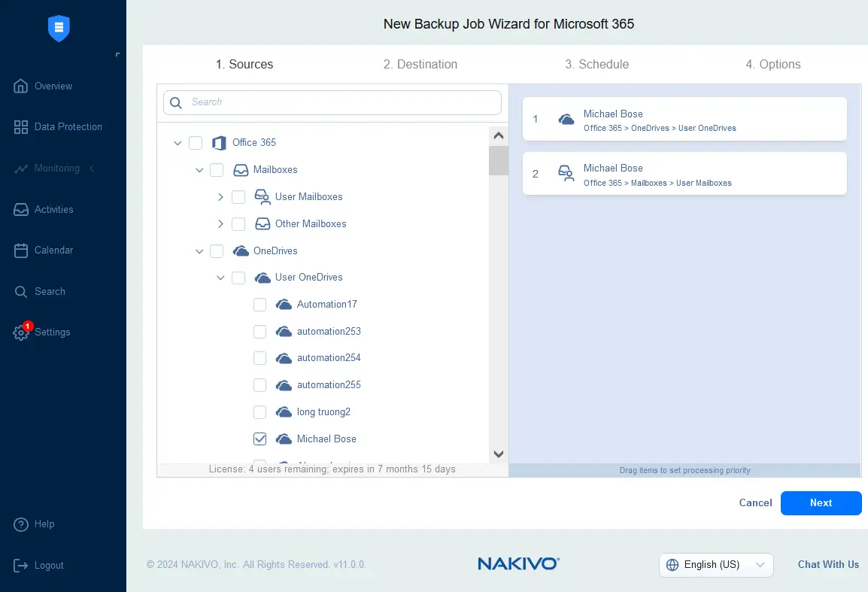The image size is (868, 592).
Task: Open the English (US) language dropdown
Action: click(x=716, y=565)
